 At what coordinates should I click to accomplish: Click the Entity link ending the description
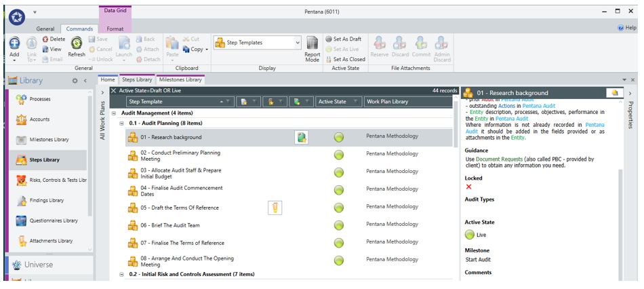click(518, 138)
